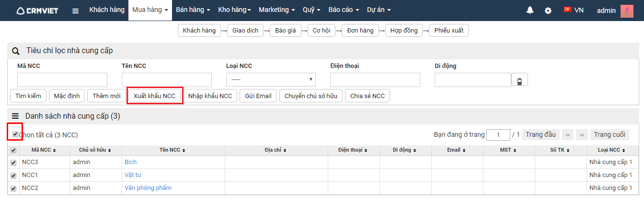
Task: Open the Loại NCC dropdown
Action: point(271,80)
